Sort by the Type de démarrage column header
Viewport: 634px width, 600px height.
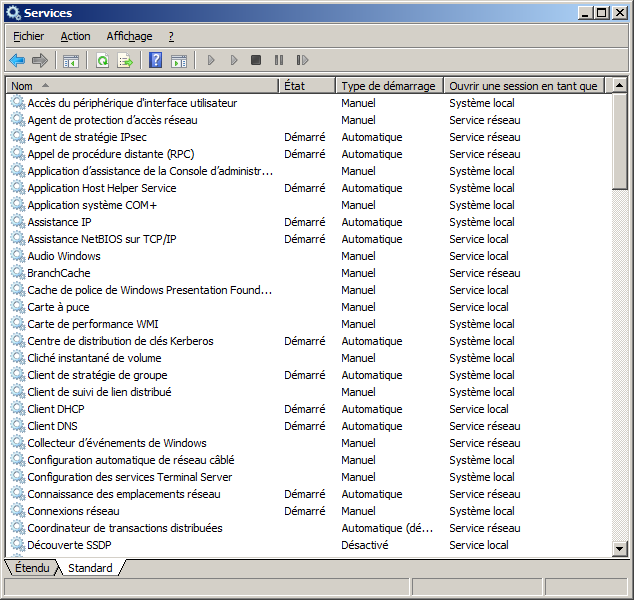click(x=388, y=86)
